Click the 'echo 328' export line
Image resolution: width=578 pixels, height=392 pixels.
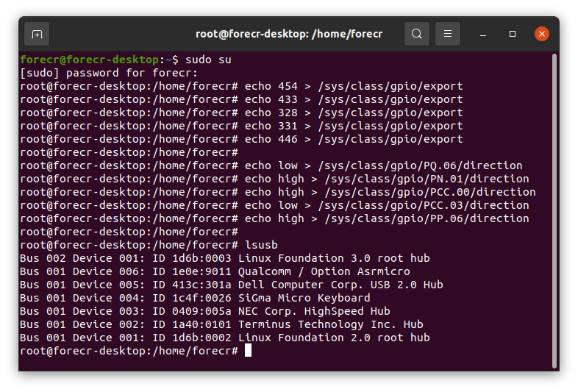(241, 113)
